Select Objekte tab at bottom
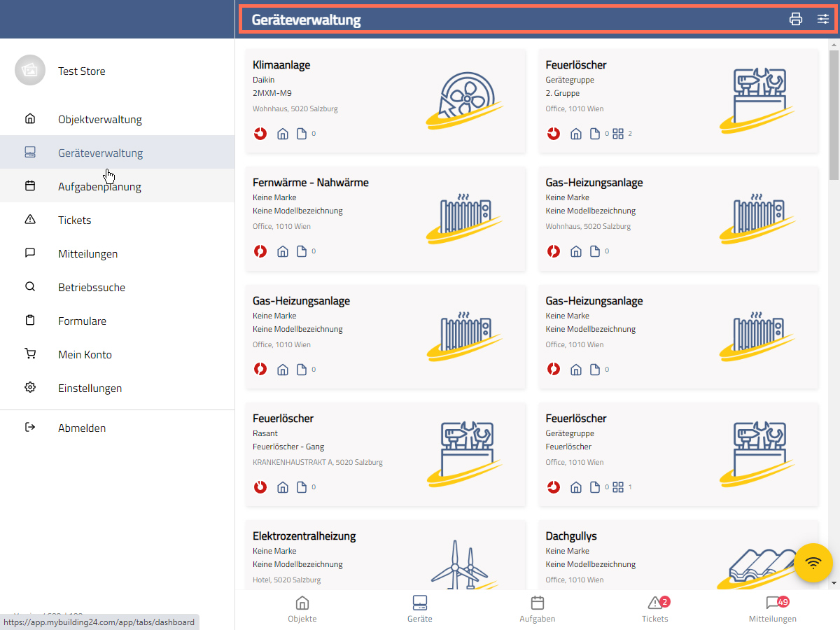Screen dimensions: 840x630 click(302, 608)
